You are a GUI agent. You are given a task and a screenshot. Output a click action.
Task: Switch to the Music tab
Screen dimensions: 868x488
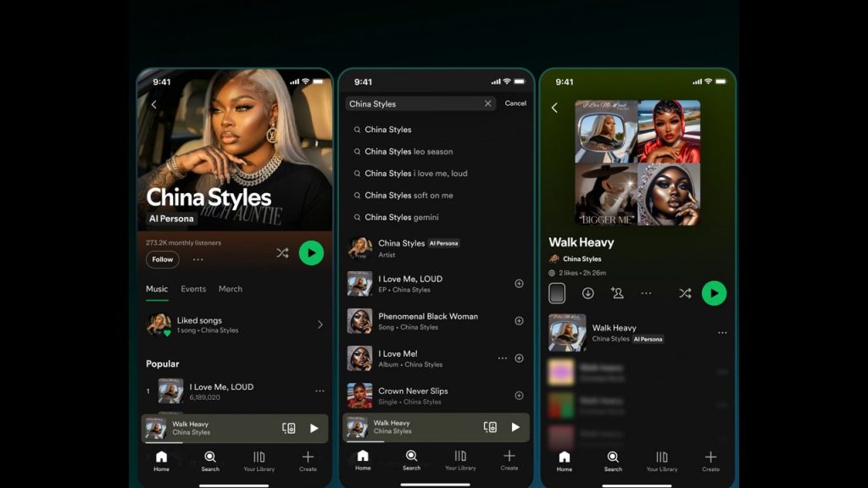pos(157,289)
